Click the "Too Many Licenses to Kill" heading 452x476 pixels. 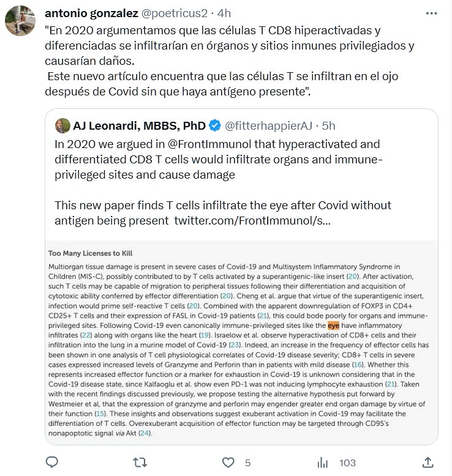click(x=90, y=253)
